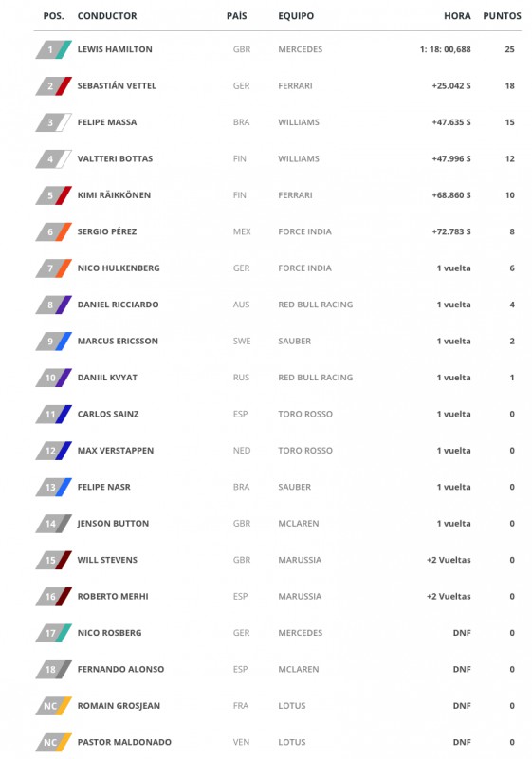The image size is (532, 759).
Task: Select the blue position 9 badge
Action: [x=54, y=342]
